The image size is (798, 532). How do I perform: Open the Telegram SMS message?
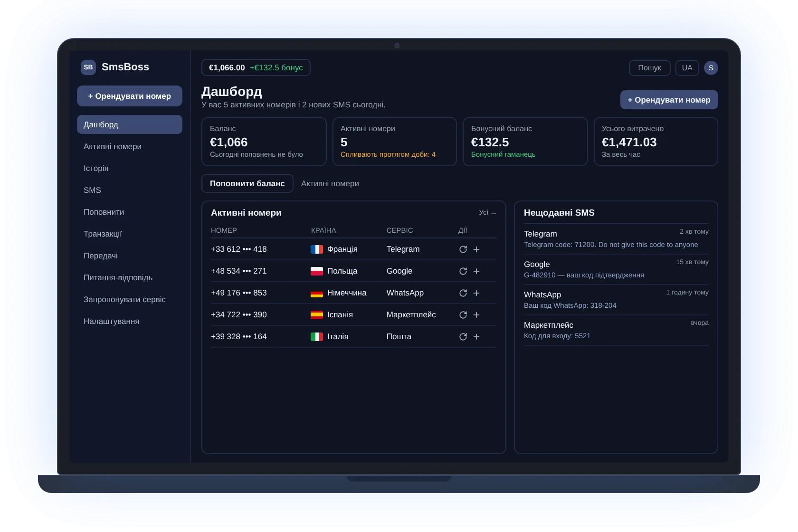(616, 239)
